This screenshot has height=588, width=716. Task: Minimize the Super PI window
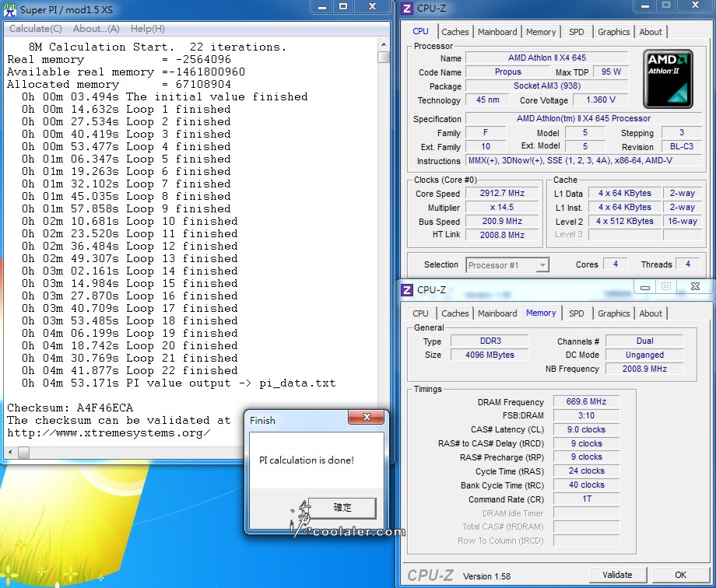click(322, 7)
